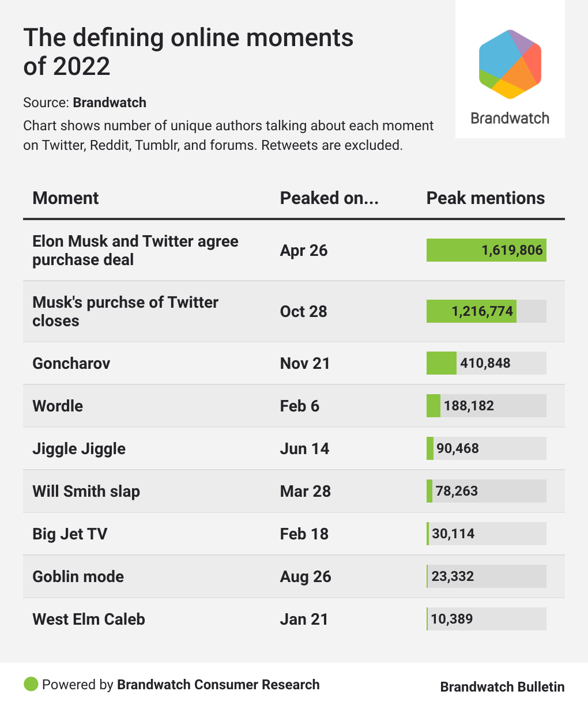Click the West Elm Caleb entry
The image size is (588, 710).
click(89, 619)
